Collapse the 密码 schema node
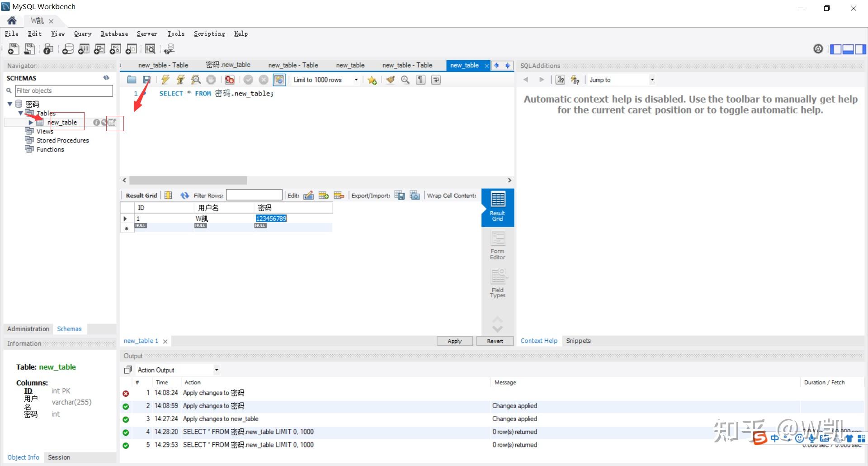 (x=9, y=104)
